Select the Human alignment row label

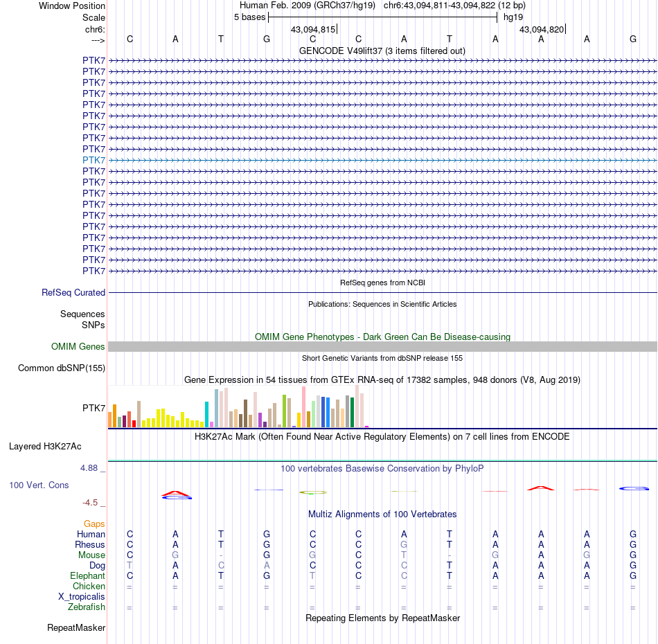pos(91,534)
